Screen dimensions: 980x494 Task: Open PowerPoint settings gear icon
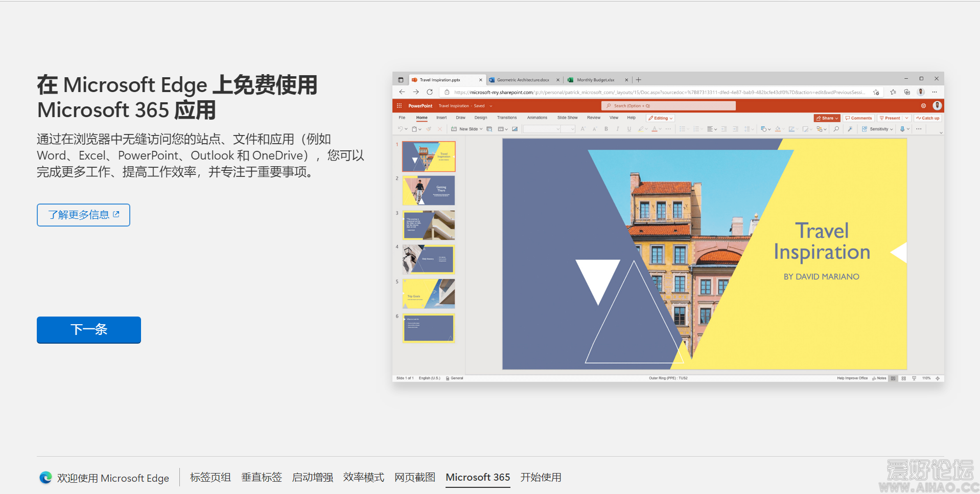click(923, 106)
